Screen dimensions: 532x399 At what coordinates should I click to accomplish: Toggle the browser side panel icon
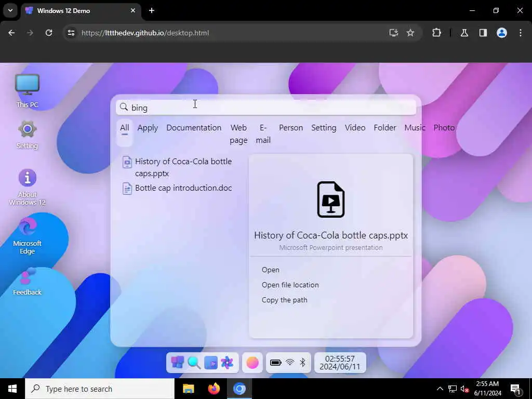coord(483,33)
